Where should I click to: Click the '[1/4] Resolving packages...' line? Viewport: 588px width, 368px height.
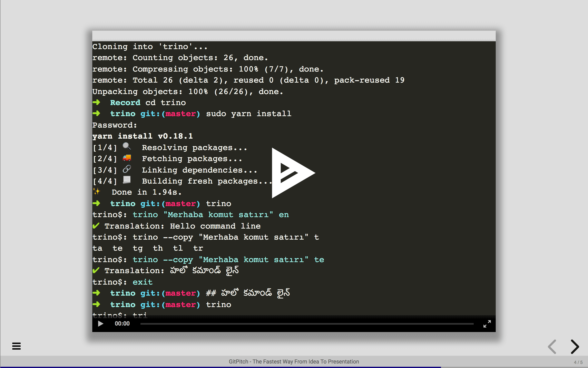(170, 147)
